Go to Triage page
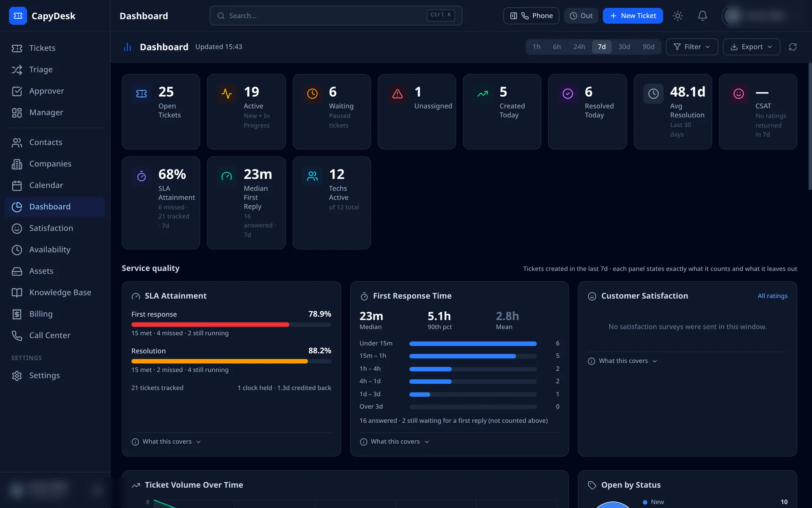Viewport: 812px width, 508px height. click(55, 69)
